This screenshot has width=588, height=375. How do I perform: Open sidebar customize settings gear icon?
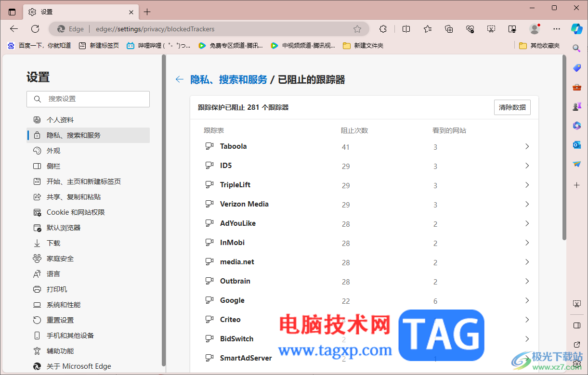tap(576, 364)
